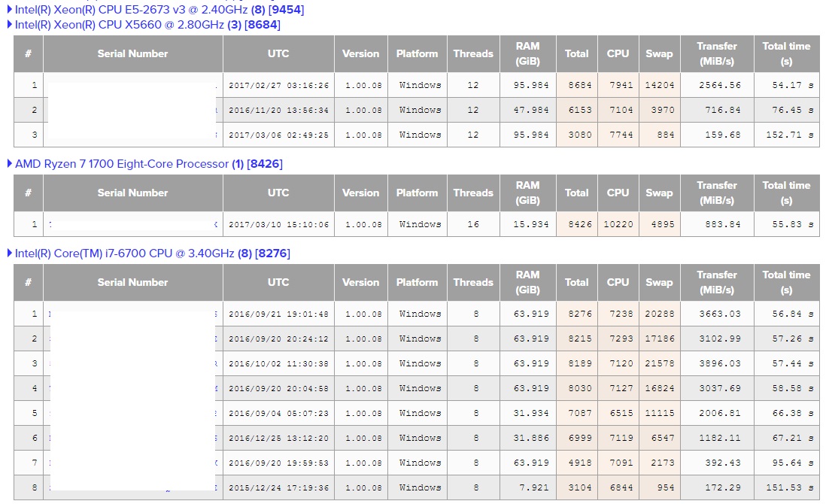Click Serial Number header in the Xeon X5660 table

click(x=132, y=54)
